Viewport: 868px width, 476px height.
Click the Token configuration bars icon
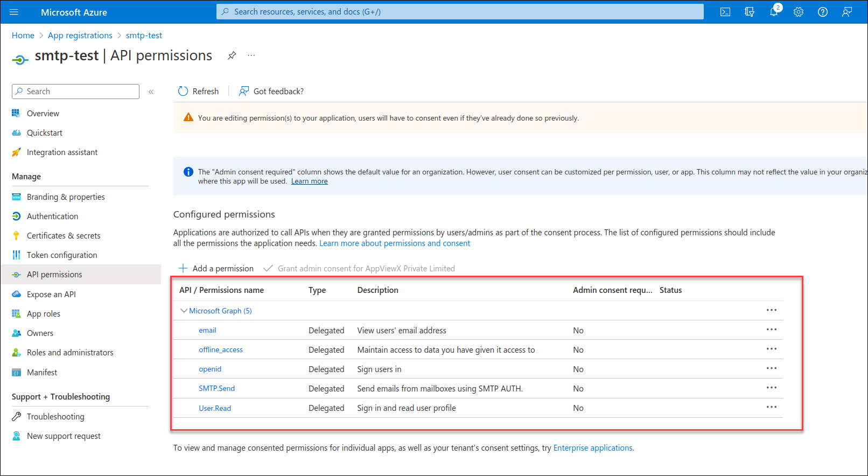click(16, 255)
